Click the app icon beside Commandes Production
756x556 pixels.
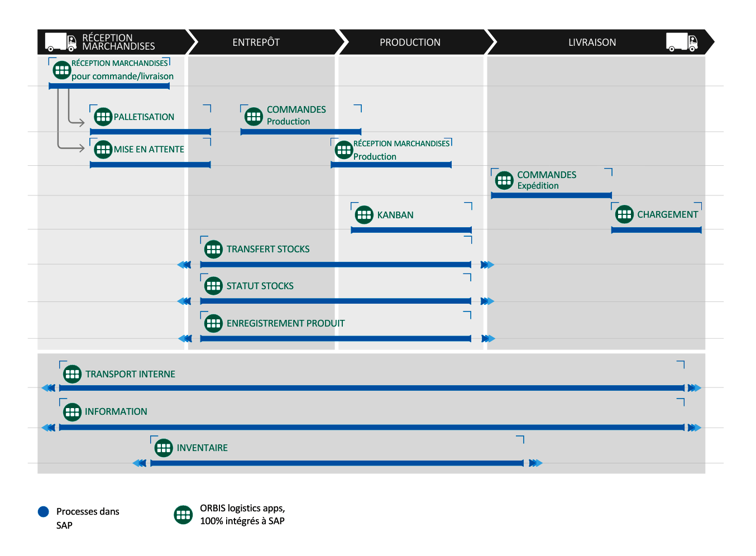(x=254, y=116)
